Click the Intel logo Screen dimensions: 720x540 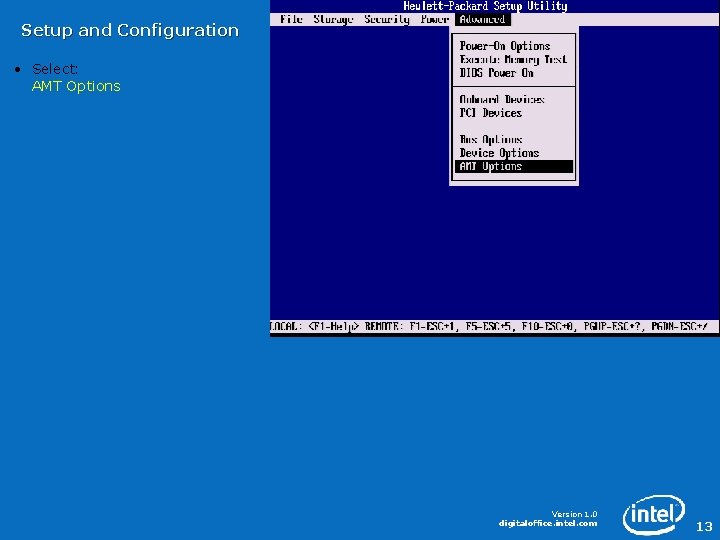[654, 514]
